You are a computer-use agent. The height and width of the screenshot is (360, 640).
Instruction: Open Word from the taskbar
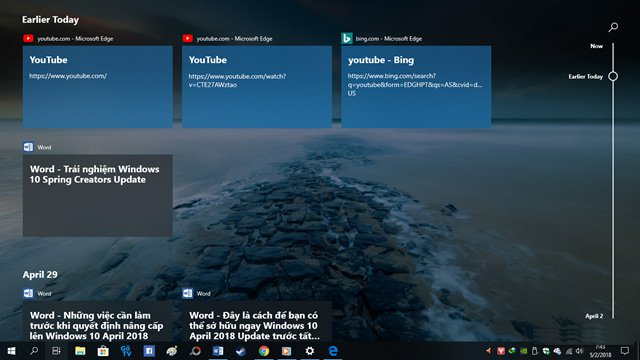pos(218,351)
